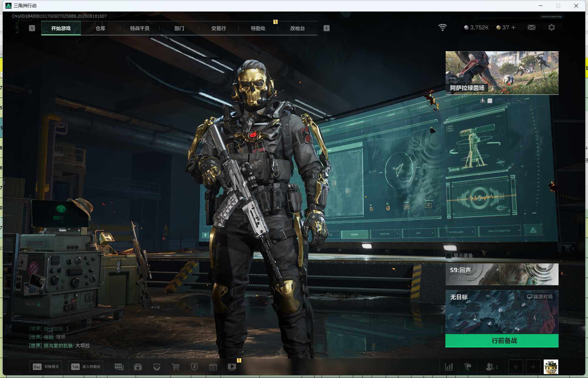
Task: Open the 特战干员 tab
Action: 140,28
